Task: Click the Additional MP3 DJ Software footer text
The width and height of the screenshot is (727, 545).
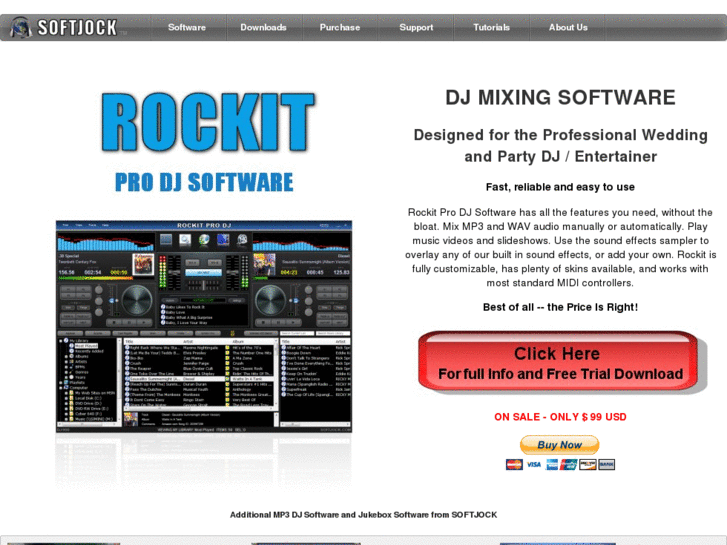Action: tap(364, 514)
